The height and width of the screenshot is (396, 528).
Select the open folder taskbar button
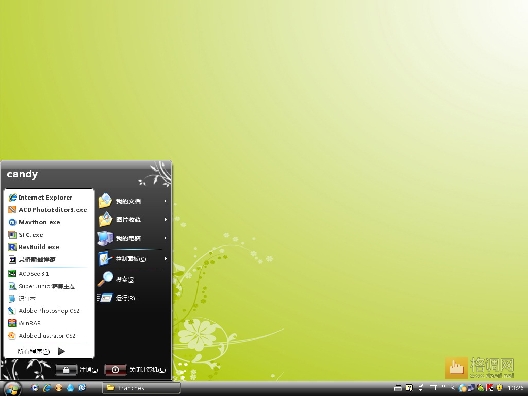(141, 388)
